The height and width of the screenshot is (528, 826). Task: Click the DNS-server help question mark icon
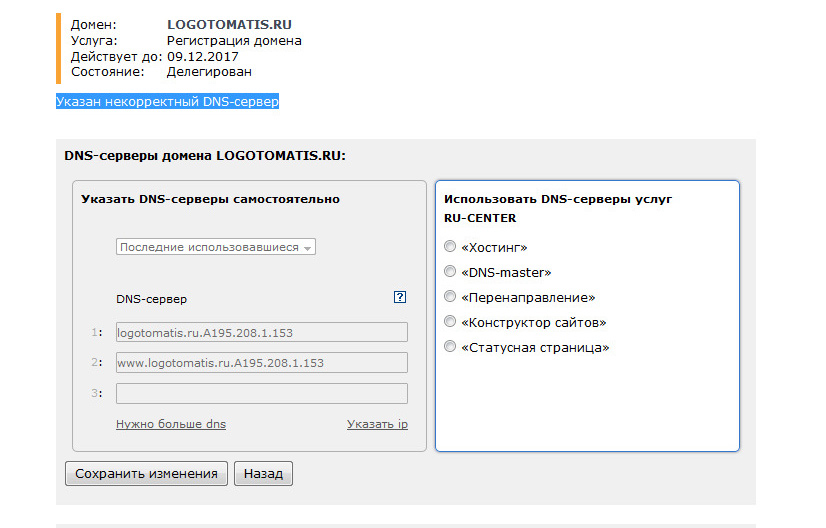(x=400, y=297)
